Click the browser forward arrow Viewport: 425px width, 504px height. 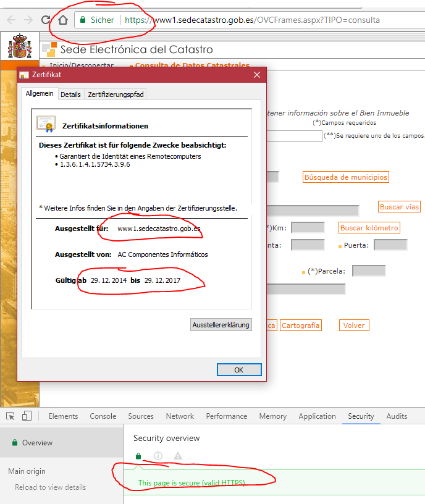[28, 20]
